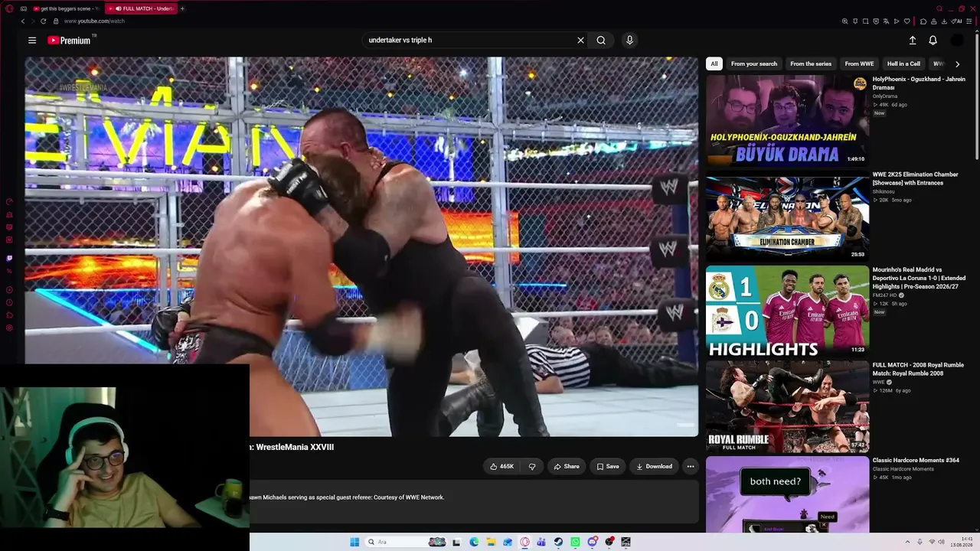Open Classic Hardcore Moments #364 thumbnail
980x551 pixels.
click(x=787, y=494)
